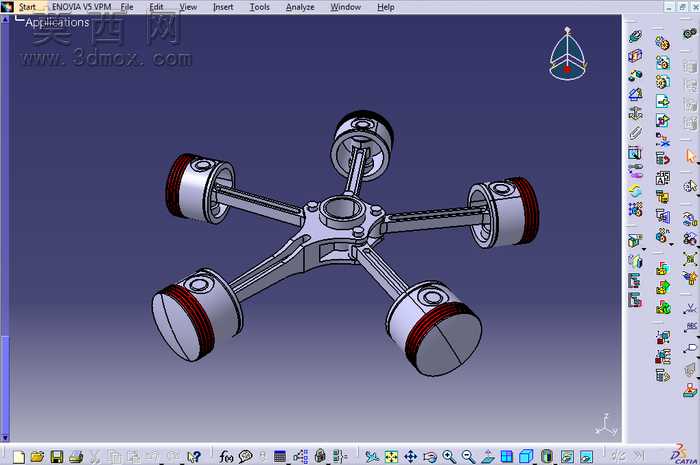Viewport: 700px width, 465px height.
Task: Select the Contact Constraint tool
Action: click(x=635, y=56)
